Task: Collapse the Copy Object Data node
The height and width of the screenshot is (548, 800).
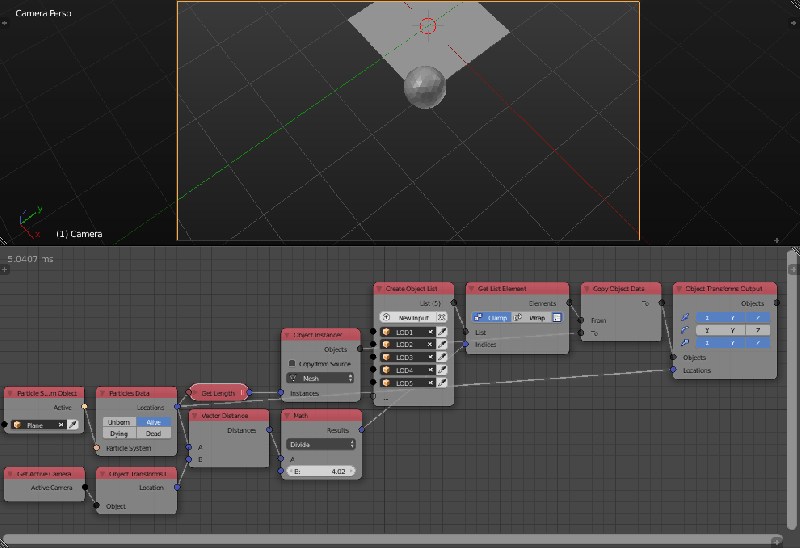Action: (x=587, y=289)
